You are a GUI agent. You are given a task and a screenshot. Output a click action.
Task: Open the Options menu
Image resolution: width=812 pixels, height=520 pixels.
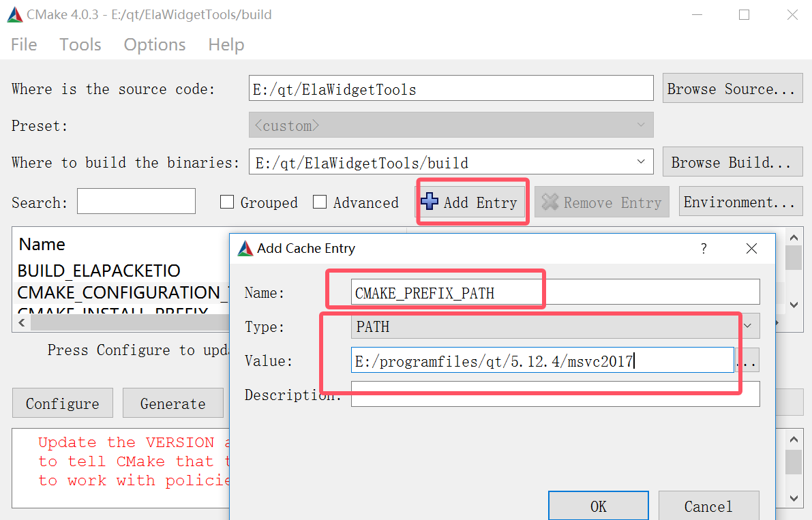154,44
